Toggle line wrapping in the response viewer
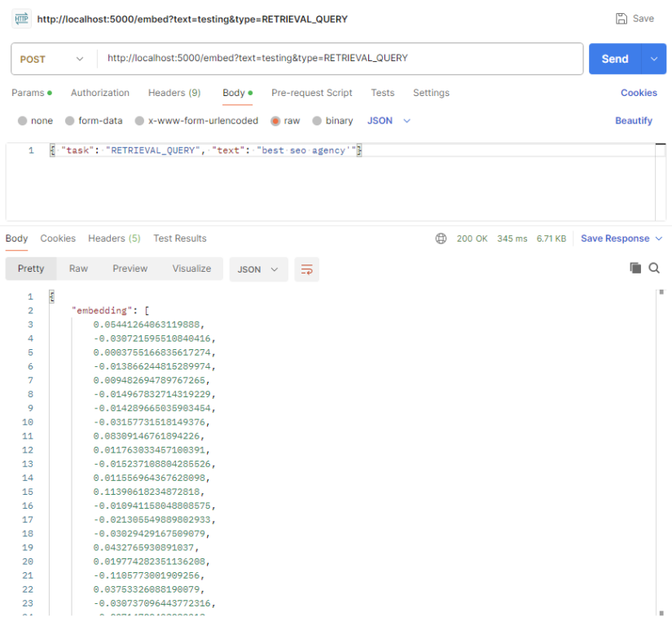The height and width of the screenshot is (621, 672). point(307,269)
